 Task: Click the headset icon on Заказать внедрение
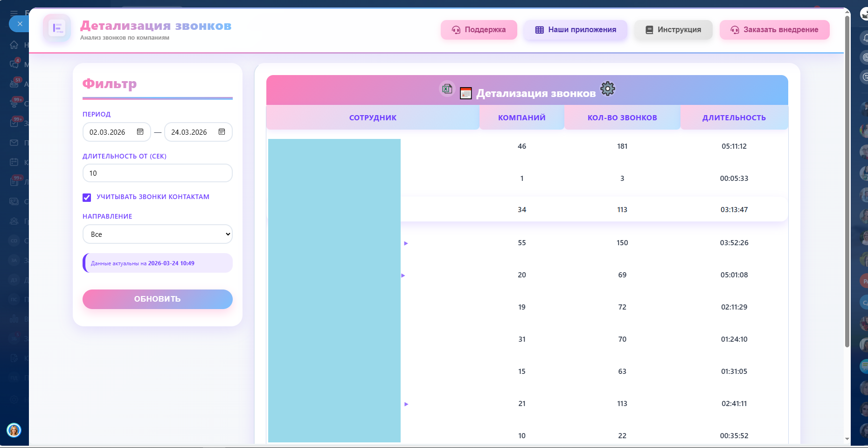[735, 30]
